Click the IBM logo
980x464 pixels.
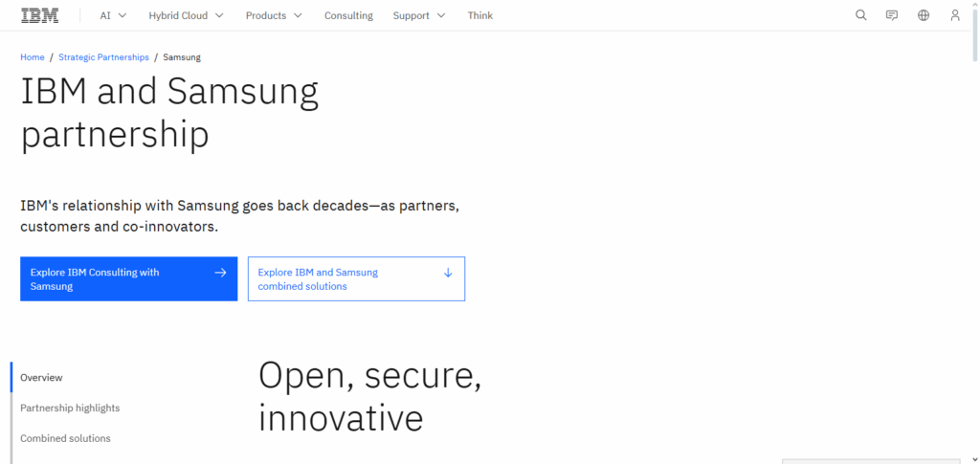coord(40,15)
